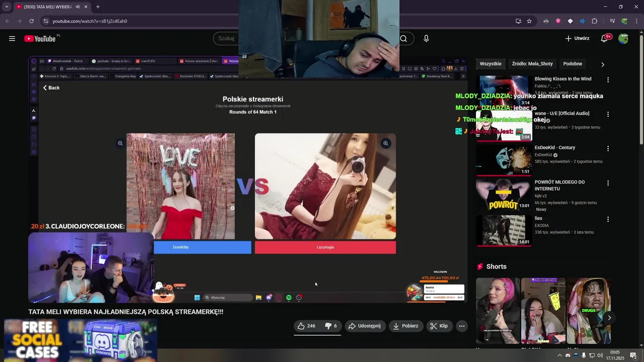The width and height of the screenshot is (644, 362).
Task: Open the YouTube hamburger guide menu
Action: click(12, 39)
